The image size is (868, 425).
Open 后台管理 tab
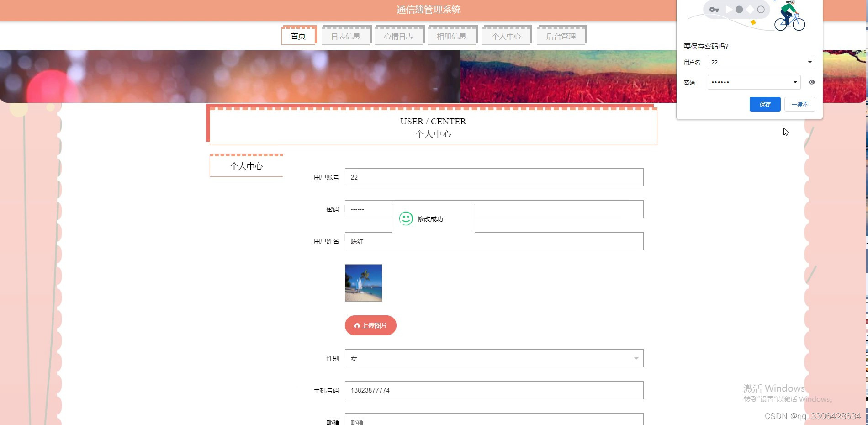pyautogui.click(x=561, y=36)
